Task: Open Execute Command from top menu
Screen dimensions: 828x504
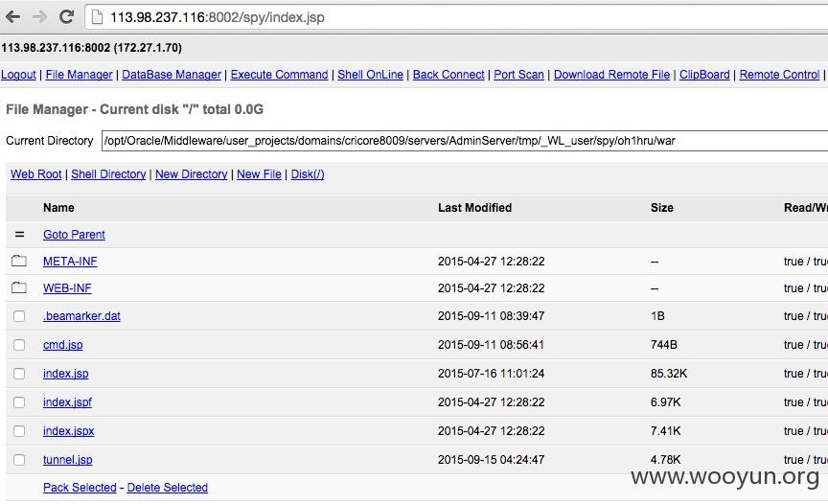Action: tap(279, 75)
